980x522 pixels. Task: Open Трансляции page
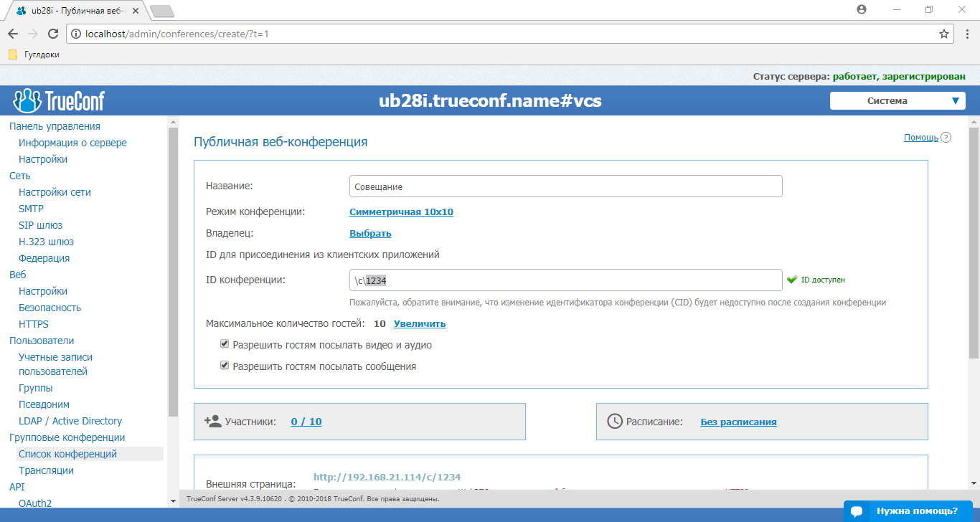tap(46, 470)
